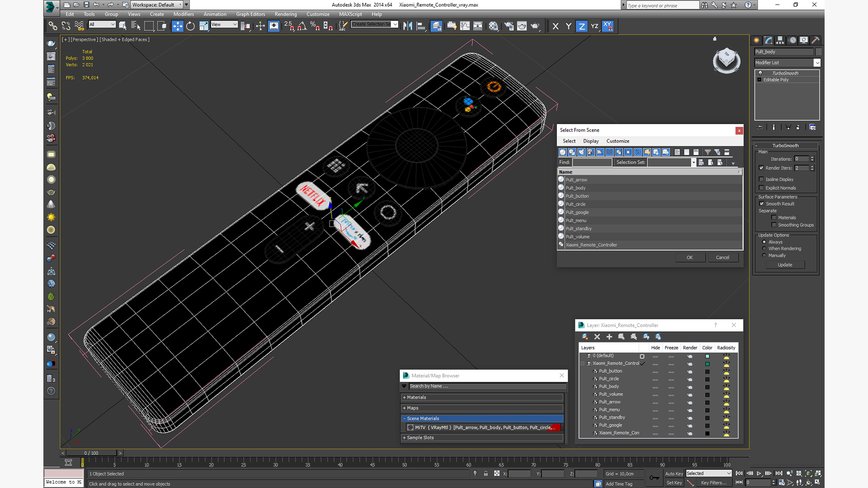The width and height of the screenshot is (868, 488).
Task: Collapse the Scene Materials group
Action: point(482,418)
